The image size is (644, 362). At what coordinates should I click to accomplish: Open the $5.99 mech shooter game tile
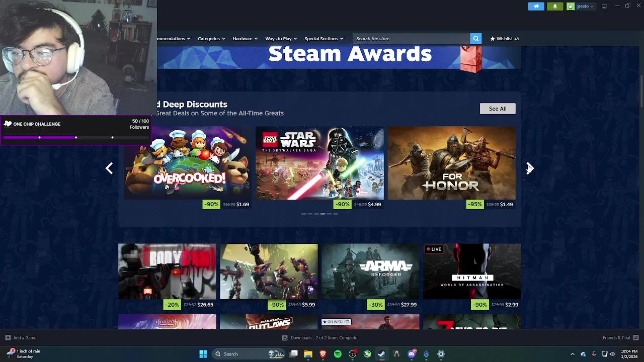pyautogui.click(x=269, y=271)
